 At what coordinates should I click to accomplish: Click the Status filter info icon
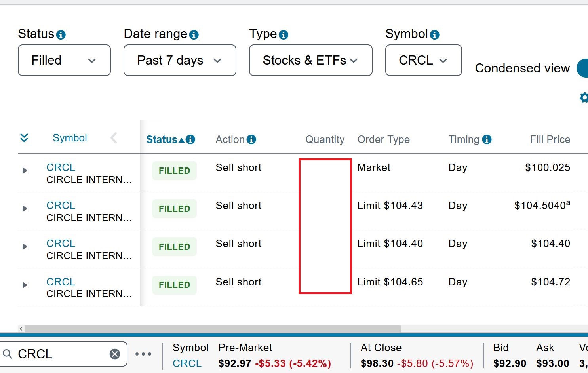(61, 35)
